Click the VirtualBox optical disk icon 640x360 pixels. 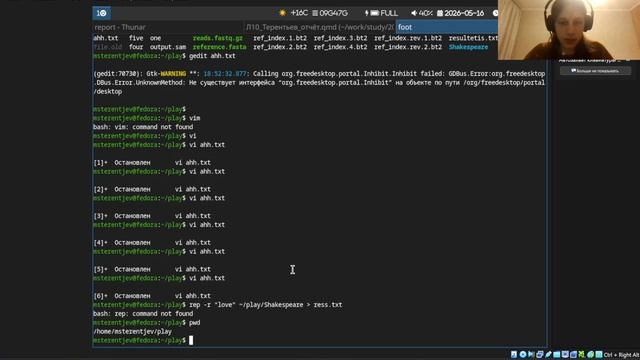coord(523,354)
